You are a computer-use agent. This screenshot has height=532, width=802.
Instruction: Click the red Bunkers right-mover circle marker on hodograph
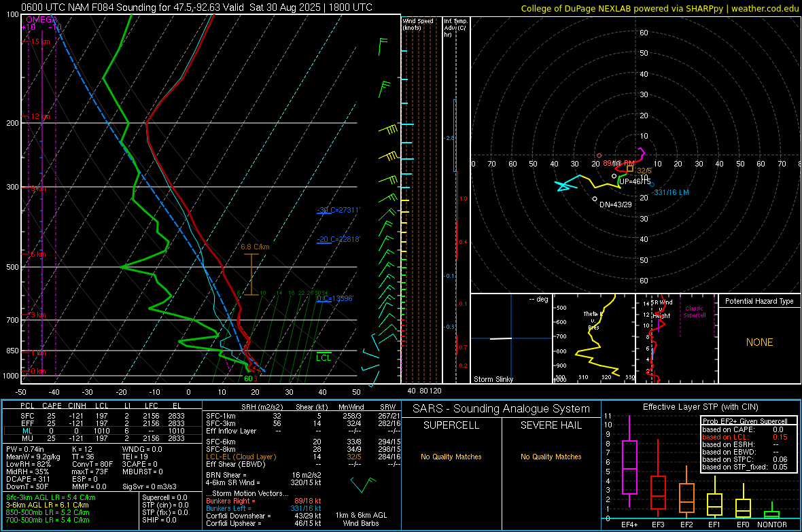599,156
